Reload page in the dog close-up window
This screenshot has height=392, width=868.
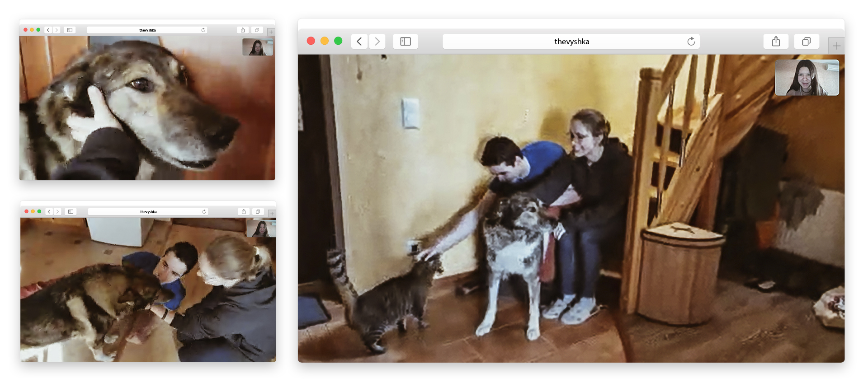[x=203, y=30]
